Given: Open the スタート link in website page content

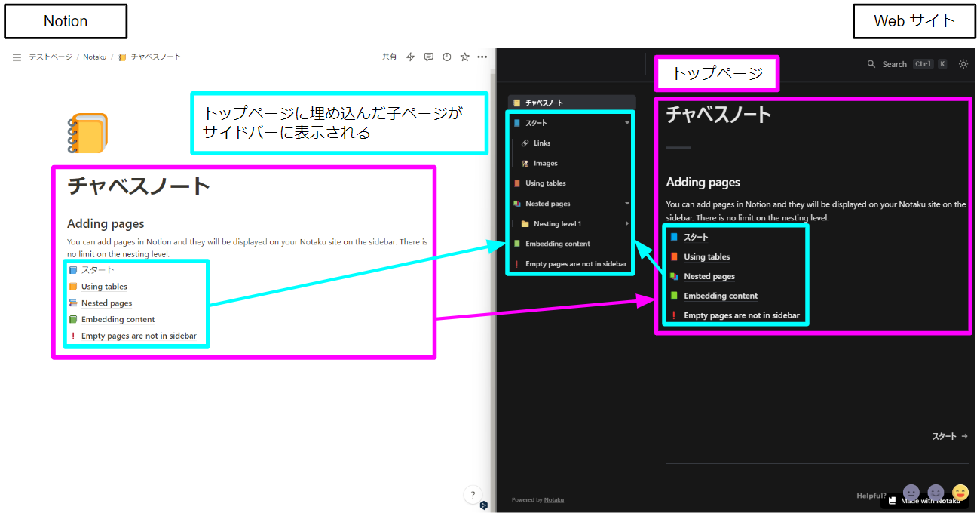Looking at the screenshot, I should [x=689, y=238].
